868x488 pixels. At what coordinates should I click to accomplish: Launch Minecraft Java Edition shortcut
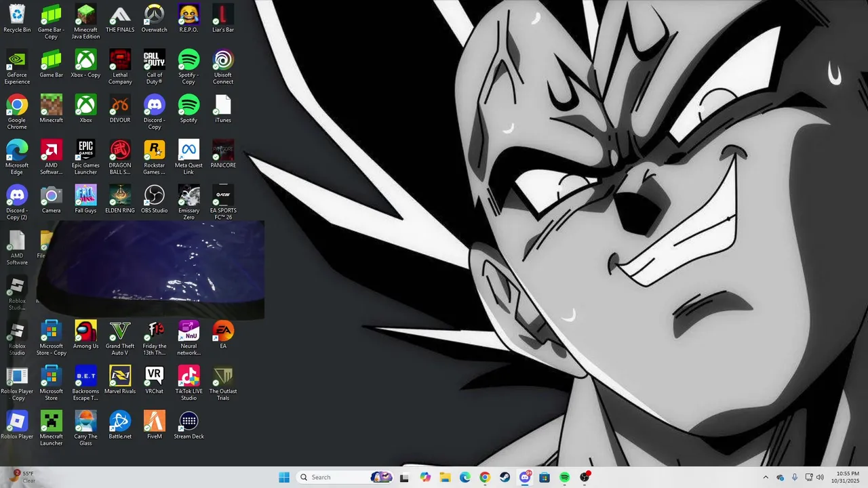[85, 22]
